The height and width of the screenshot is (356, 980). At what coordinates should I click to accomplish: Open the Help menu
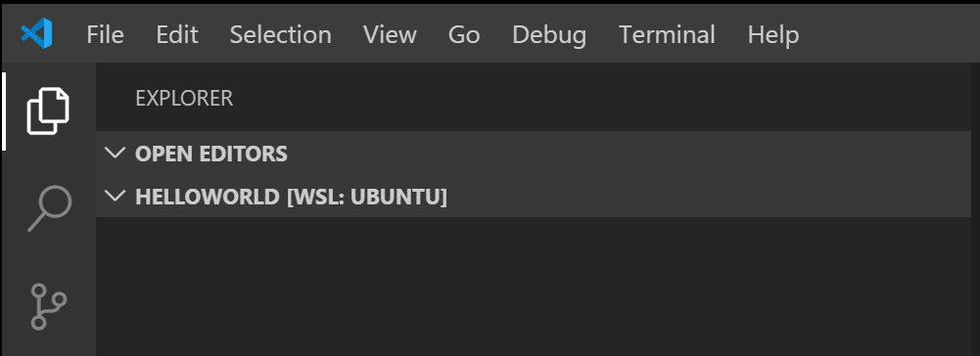tap(773, 34)
